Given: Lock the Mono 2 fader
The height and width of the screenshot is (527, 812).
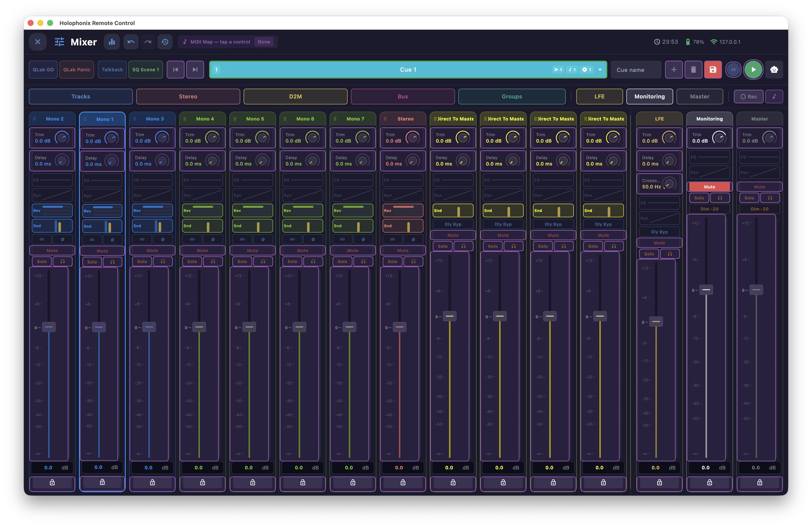Looking at the screenshot, I should coord(52,482).
